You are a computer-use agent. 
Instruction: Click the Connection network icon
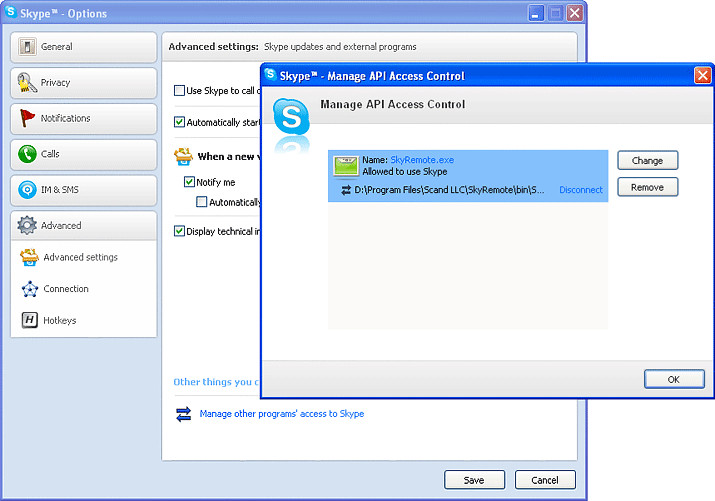point(30,289)
